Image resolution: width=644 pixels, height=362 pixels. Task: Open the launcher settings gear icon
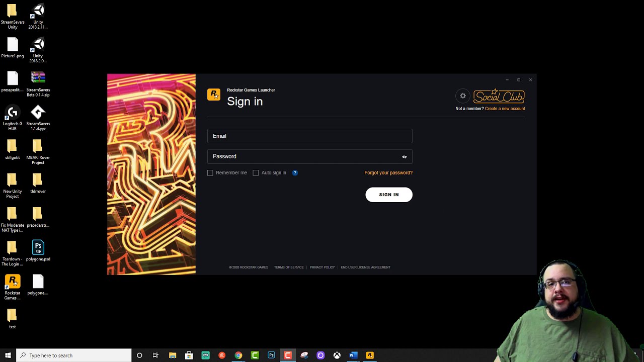[x=463, y=96]
